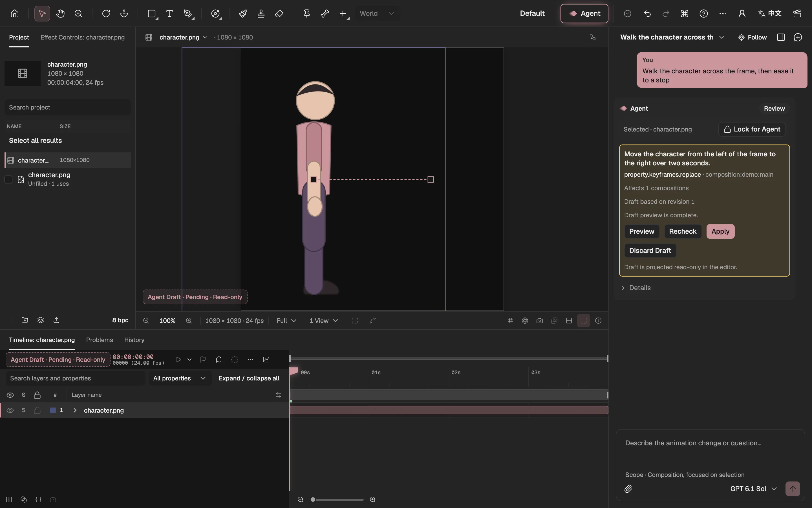The width and height of the screenshot is (812, 508).
Task: Expand the Details section
Action: tap(636, 288)
